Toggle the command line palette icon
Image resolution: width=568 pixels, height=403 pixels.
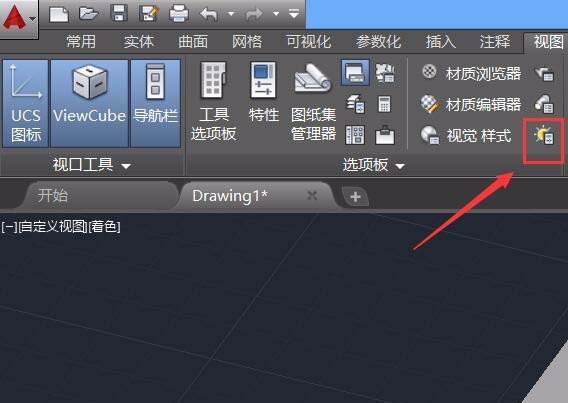pos(355,72)
